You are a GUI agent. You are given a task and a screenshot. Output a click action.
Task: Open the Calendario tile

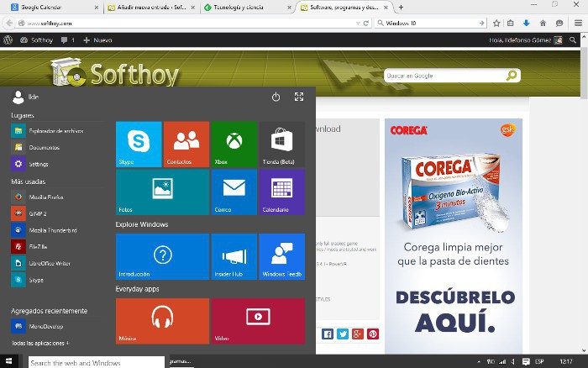pyautogui.click(x=281, y=192)
